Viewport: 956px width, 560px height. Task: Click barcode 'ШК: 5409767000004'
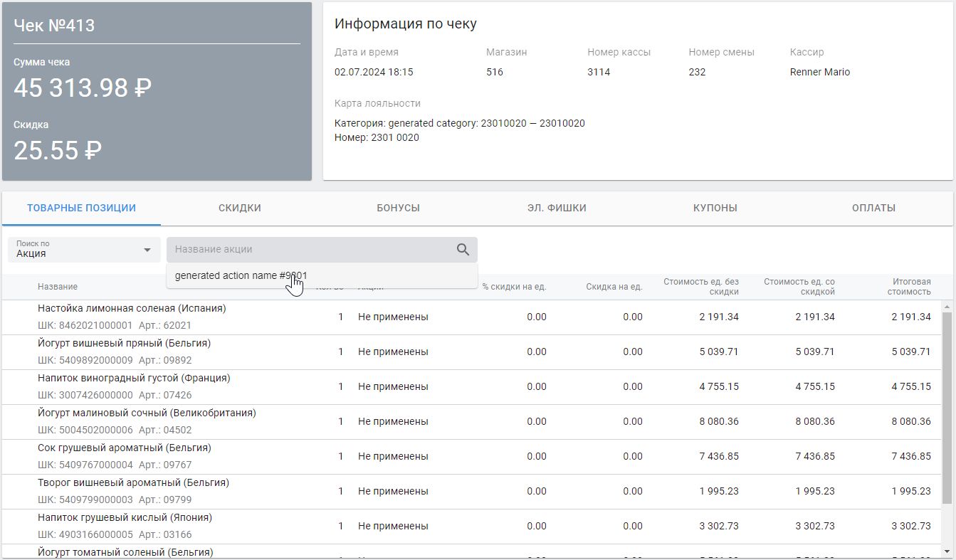[85, 465]
